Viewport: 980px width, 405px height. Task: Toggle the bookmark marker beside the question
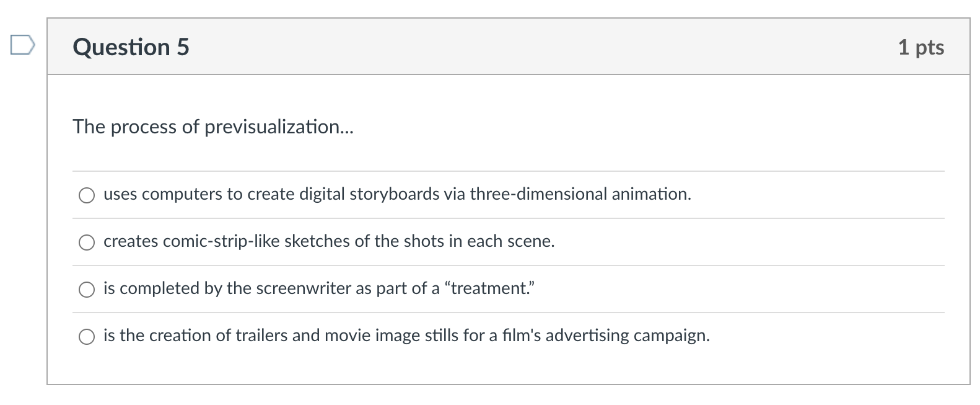coord(23,45)
